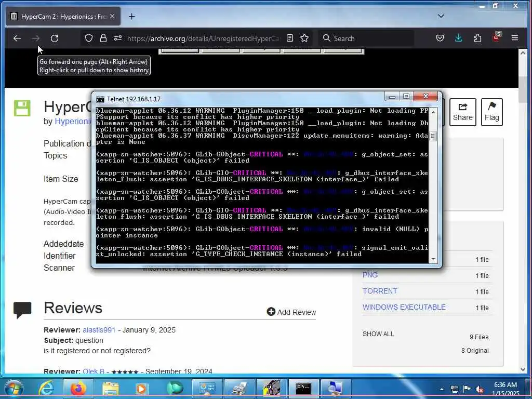Screen dimensions: 532x399
Task: Bookmark this page with the star icon
Action: click(x=304, y=38)
